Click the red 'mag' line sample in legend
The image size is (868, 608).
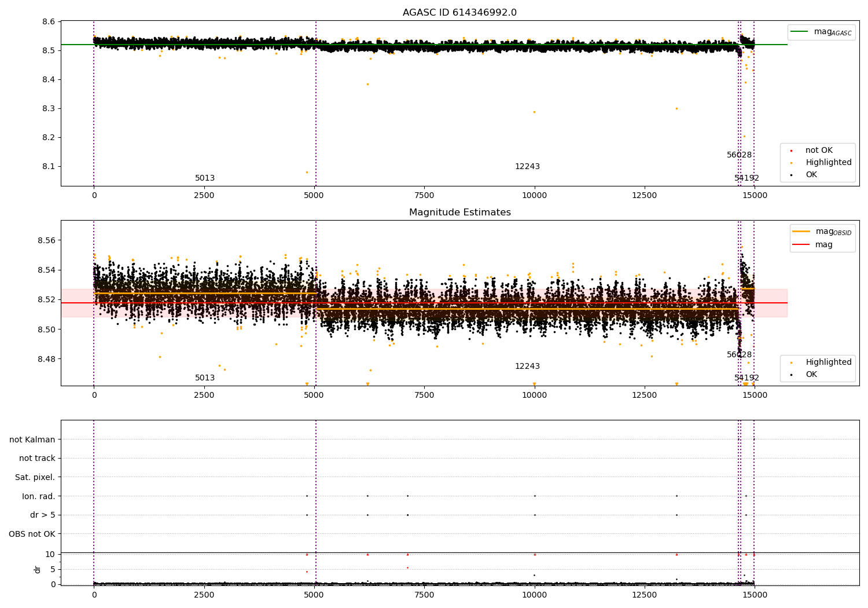pyautogui.click(x=801, y=244)
